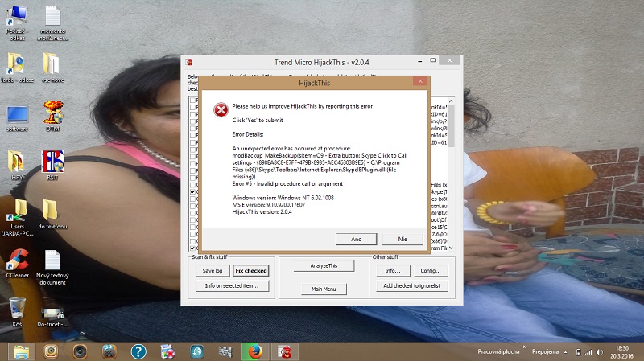644x361 pixels.
Task: Open File Explorer from the taskbar
Action: 22,351
